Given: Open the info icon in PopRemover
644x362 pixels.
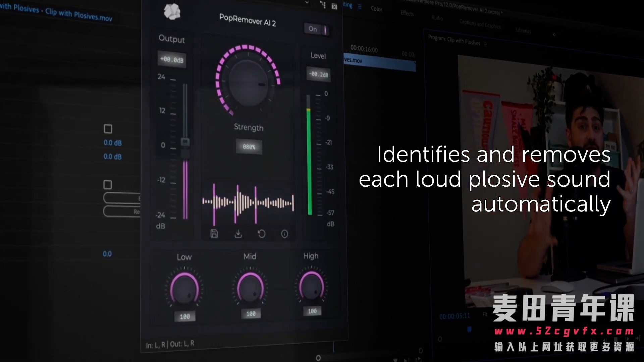Looking at the screenshot, I should tap(284, 234).
